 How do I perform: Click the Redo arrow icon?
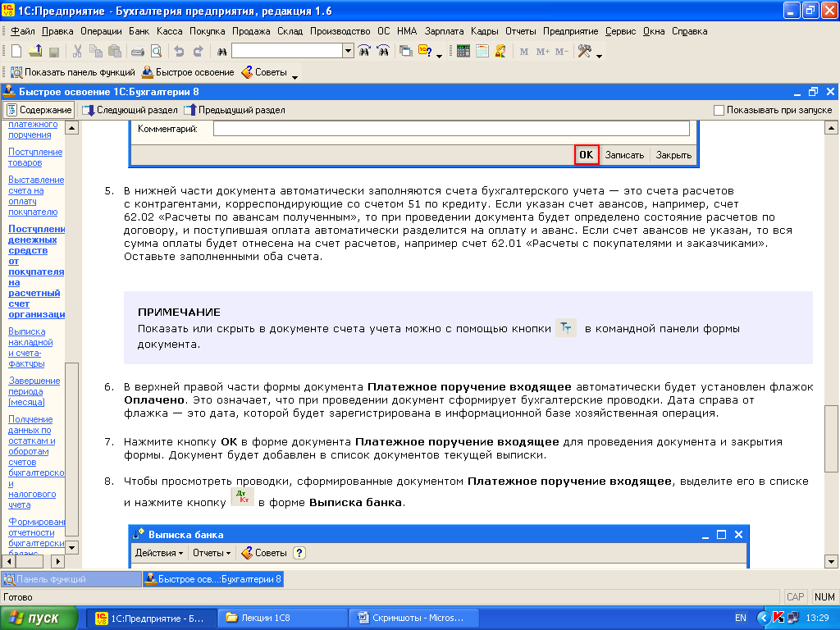[x=199, y=52]
